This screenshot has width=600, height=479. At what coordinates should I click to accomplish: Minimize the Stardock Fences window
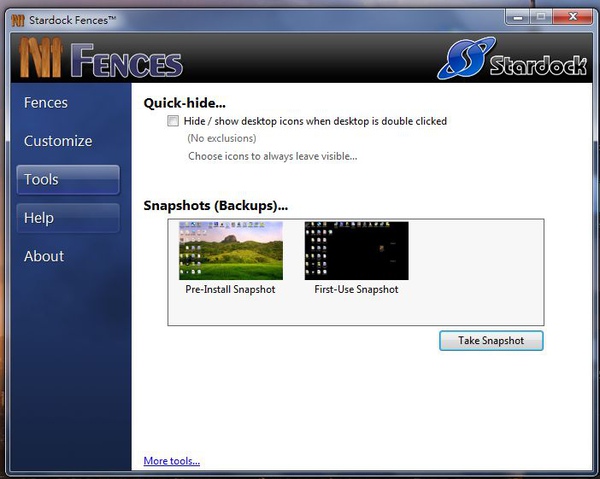(x=518, y=17)
